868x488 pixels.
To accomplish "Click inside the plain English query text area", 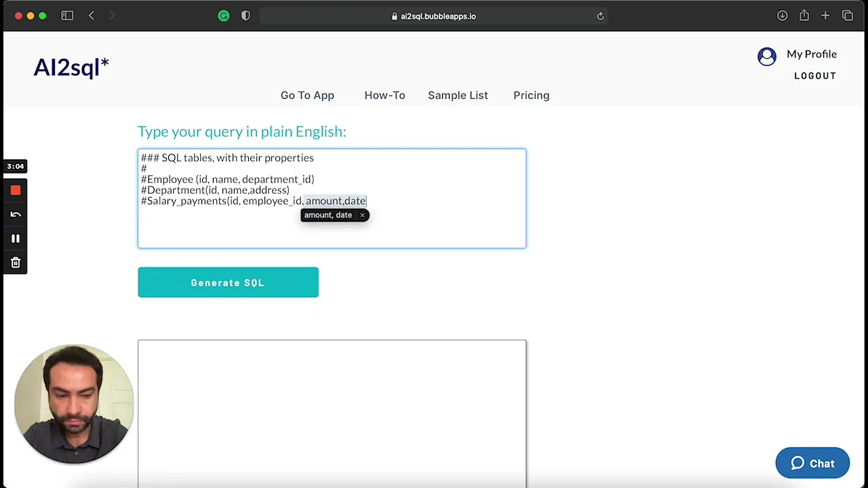I will click(332, 199).
